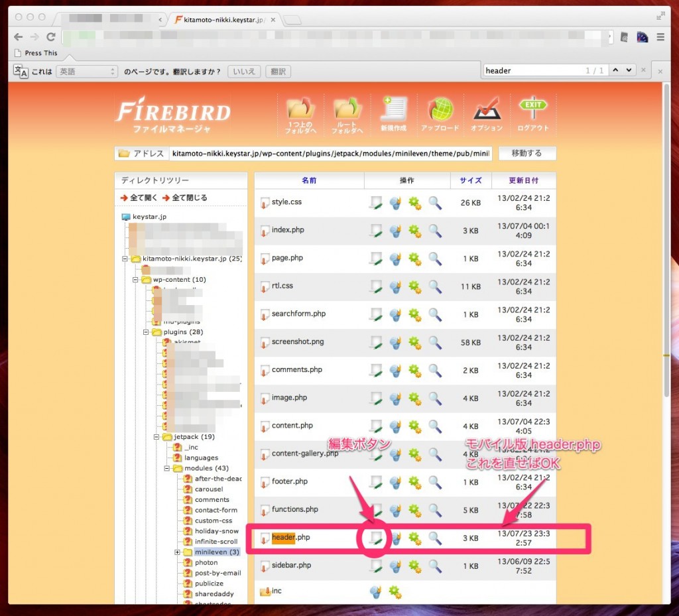Click the magnifier preview icon for footer.php
The image size is (679, 616).
[x=435, y=482]
